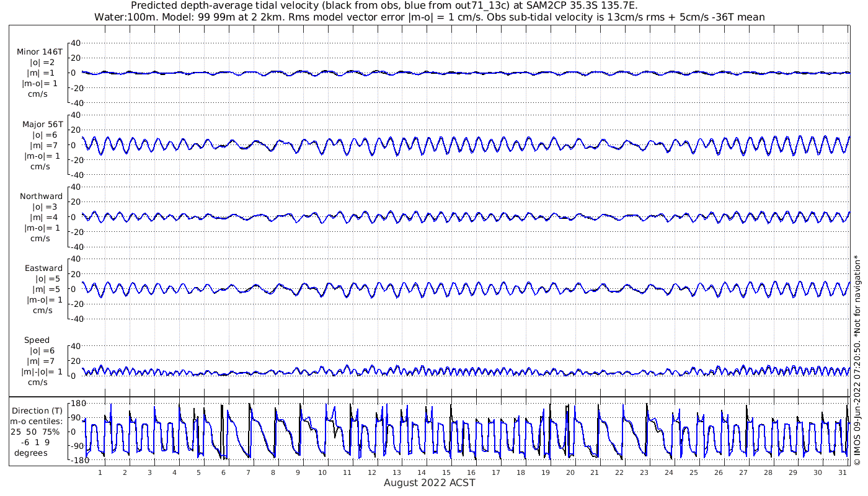Screen dimensions: 868x496
Task: Click day 25 tick label on time axis
Action: point(693,472)
